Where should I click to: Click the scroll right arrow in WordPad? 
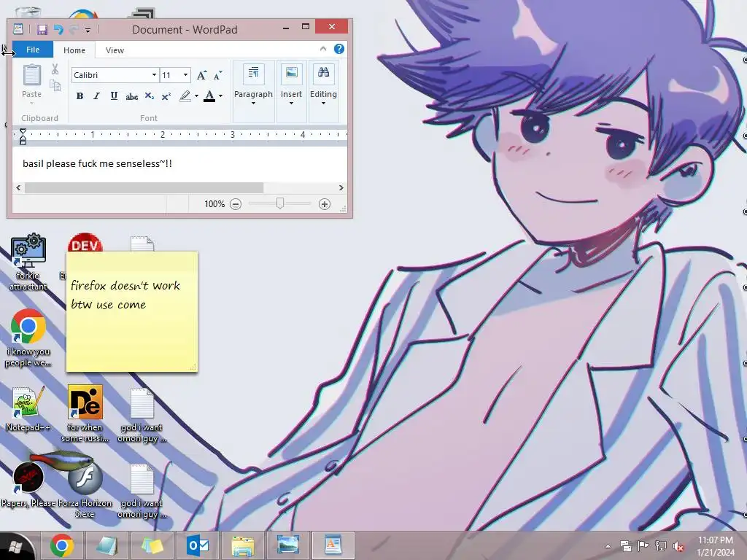(x=341, y=187)
